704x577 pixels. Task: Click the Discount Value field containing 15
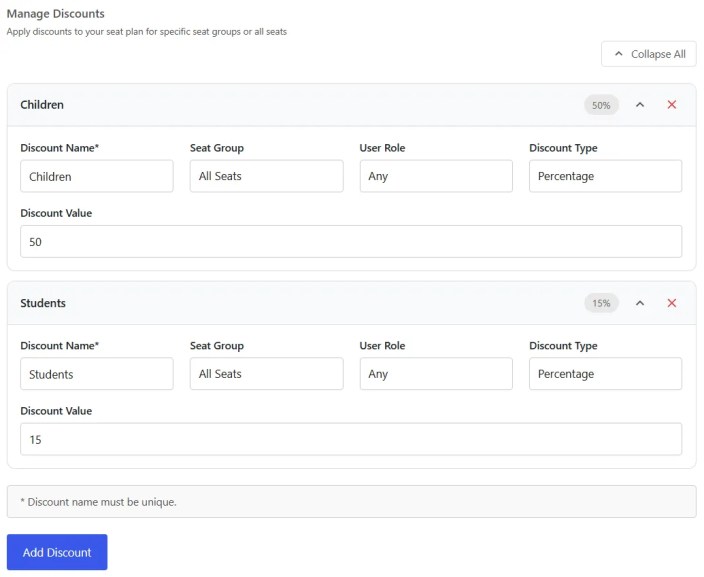point(351,439)
